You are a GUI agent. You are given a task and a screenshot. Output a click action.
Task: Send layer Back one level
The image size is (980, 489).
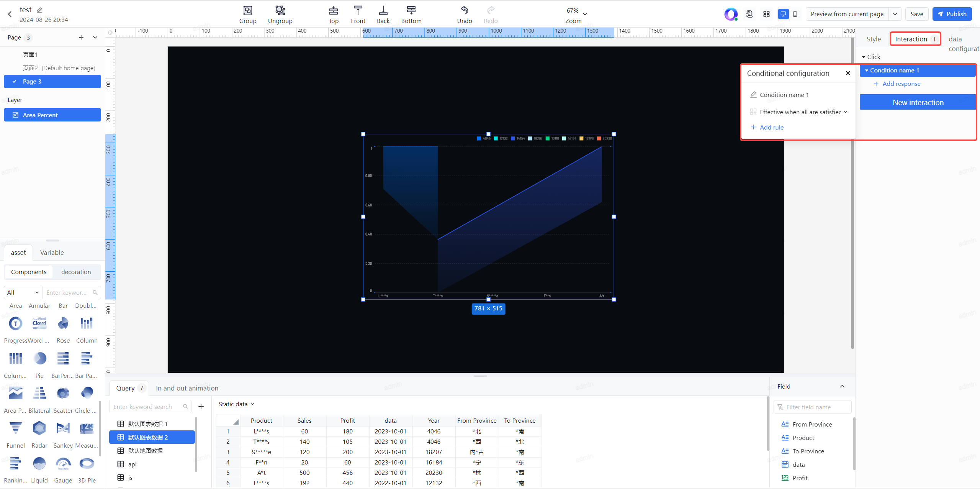[383, 10]
